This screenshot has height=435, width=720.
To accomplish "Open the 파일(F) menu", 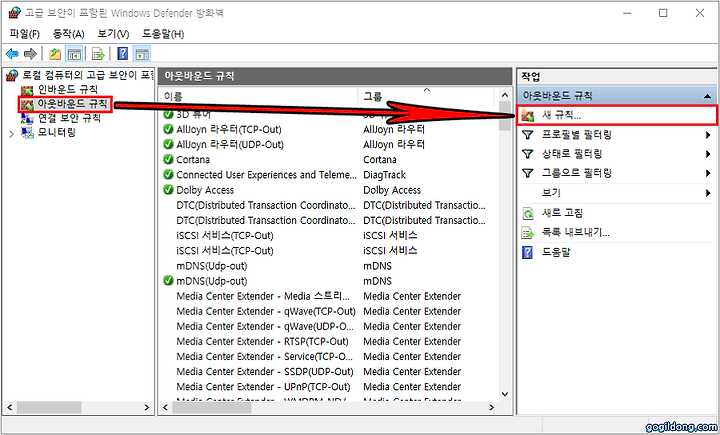I will coord(24,34).
